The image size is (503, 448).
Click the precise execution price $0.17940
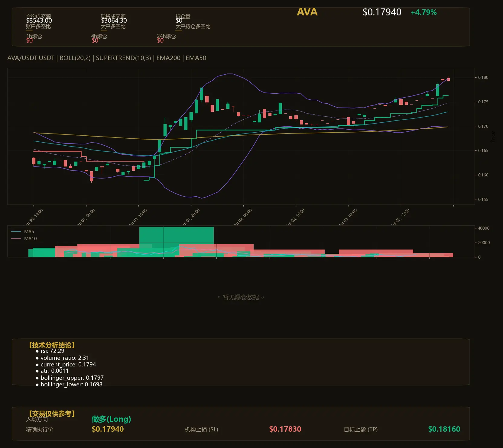[108, 429]
